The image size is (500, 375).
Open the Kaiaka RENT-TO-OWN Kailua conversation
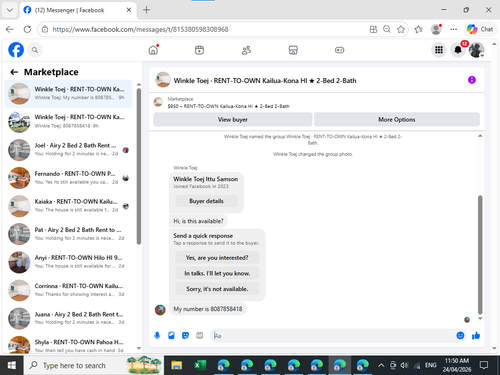(69, 206)
